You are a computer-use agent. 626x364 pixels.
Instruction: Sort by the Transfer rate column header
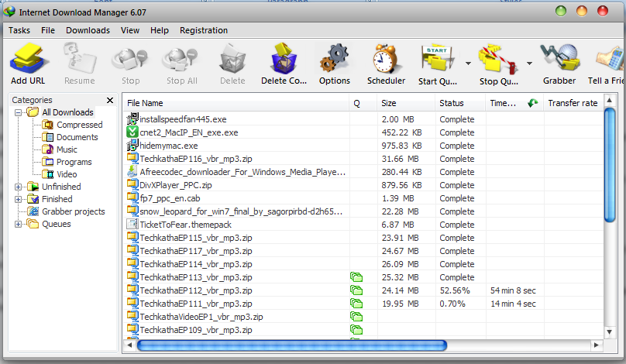pos(573,103)
